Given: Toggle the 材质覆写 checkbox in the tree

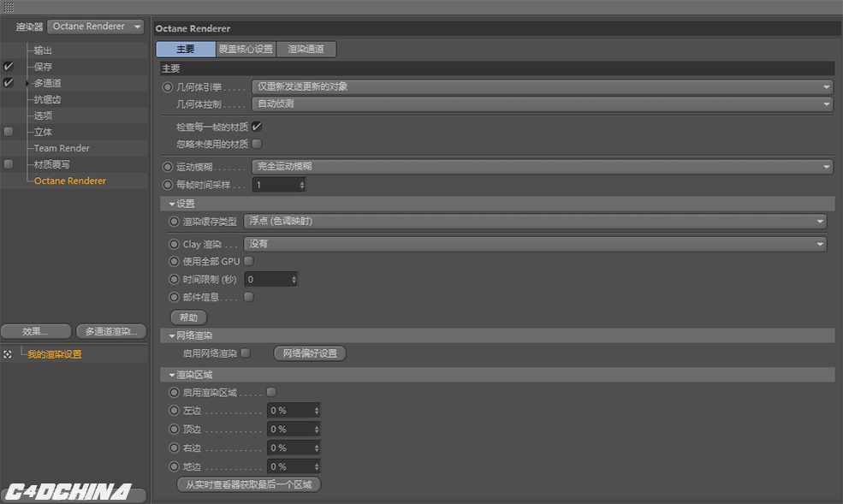Looking at the screenshot, I should pos(8,164).
